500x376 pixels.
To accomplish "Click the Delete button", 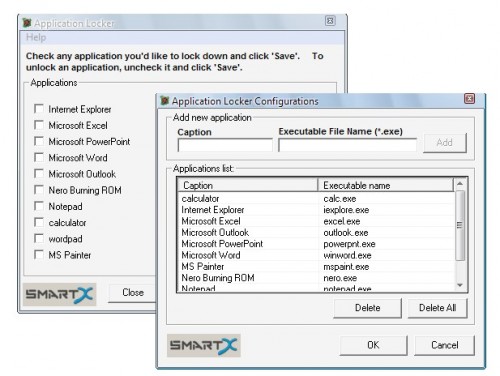I will coord(368,308).
